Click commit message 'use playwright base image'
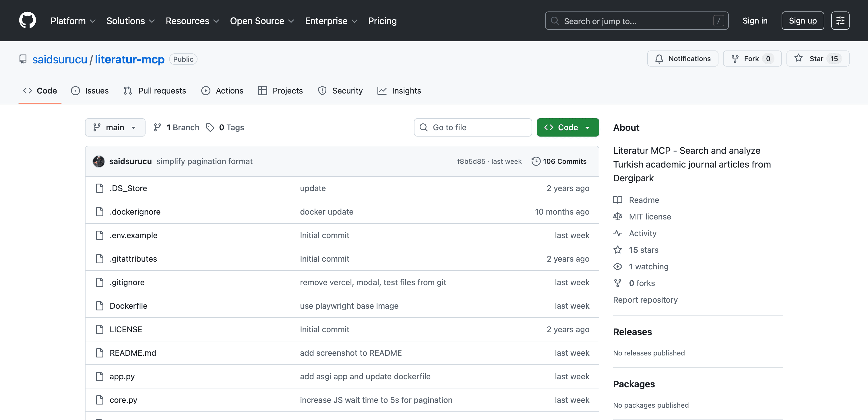Image resolution: width=868 pixels, height=420 pixels. tap(349, 306)
